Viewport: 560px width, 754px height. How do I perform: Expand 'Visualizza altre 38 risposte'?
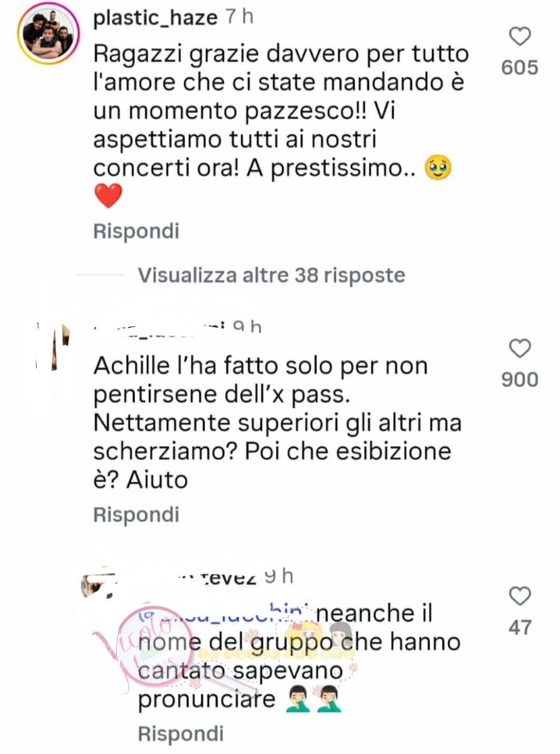271,275
